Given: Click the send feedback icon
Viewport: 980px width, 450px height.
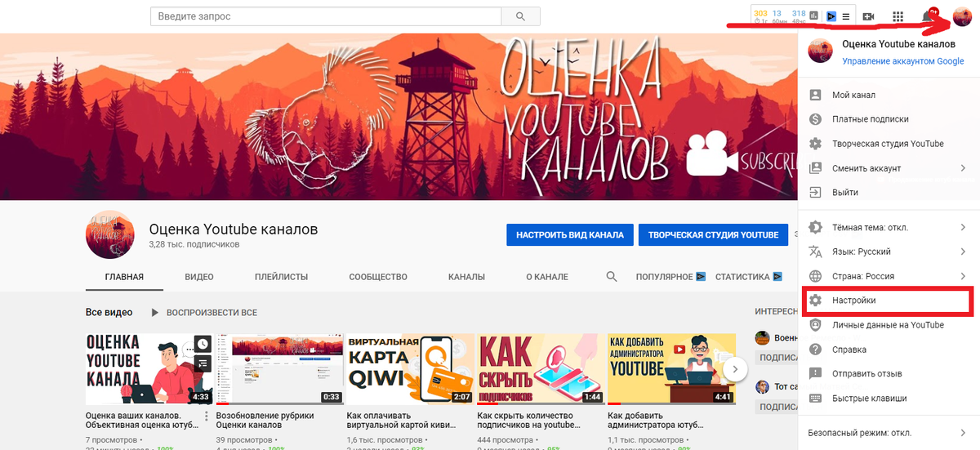Looking at the screenshot, I should click(814, 374).
